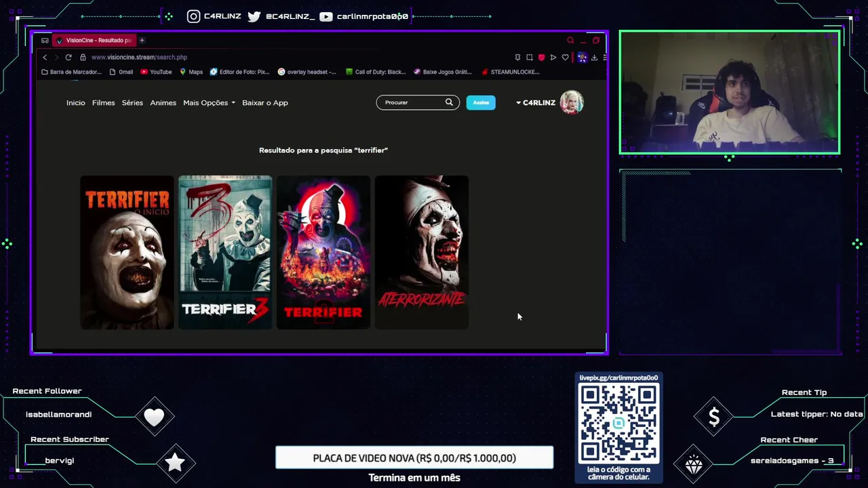Click 'Termina em um mês' text
Viewport: 868px width, 488px height.
[414, 478]
